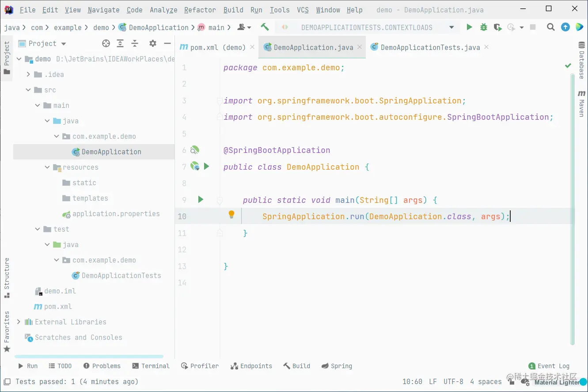The height and width of the screenshot is (392, 588).
Task: Click the green inspection checkmark in editor
Action: 568,66
